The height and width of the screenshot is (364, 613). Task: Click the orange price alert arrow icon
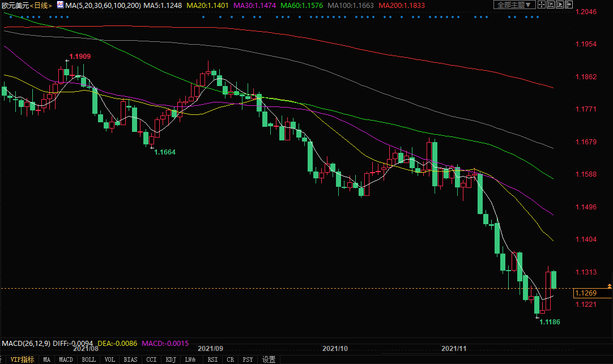pyautogui.click(x=608, y=286)
